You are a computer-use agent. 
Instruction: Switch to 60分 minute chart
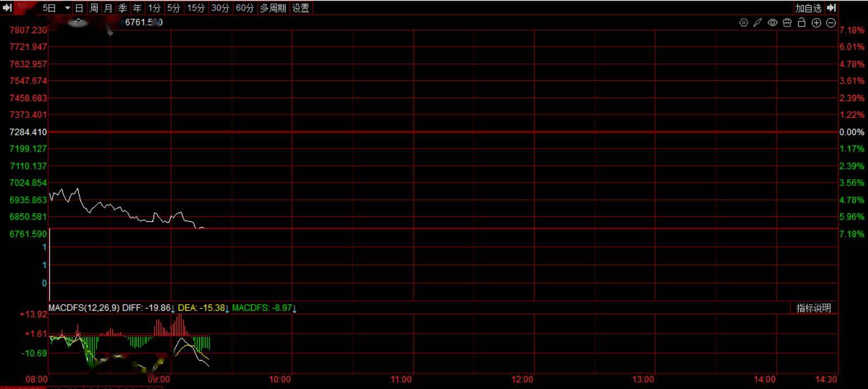click(245, 8)
